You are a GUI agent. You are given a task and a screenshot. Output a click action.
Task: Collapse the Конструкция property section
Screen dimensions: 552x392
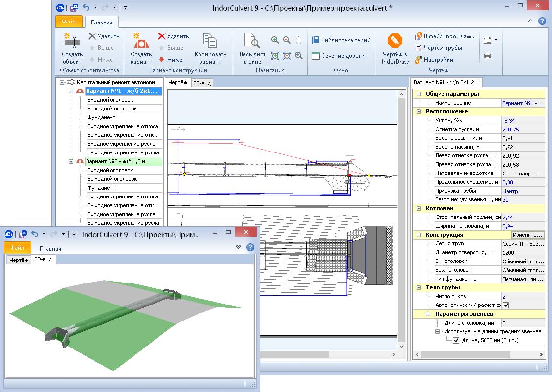tap(419, 235)
